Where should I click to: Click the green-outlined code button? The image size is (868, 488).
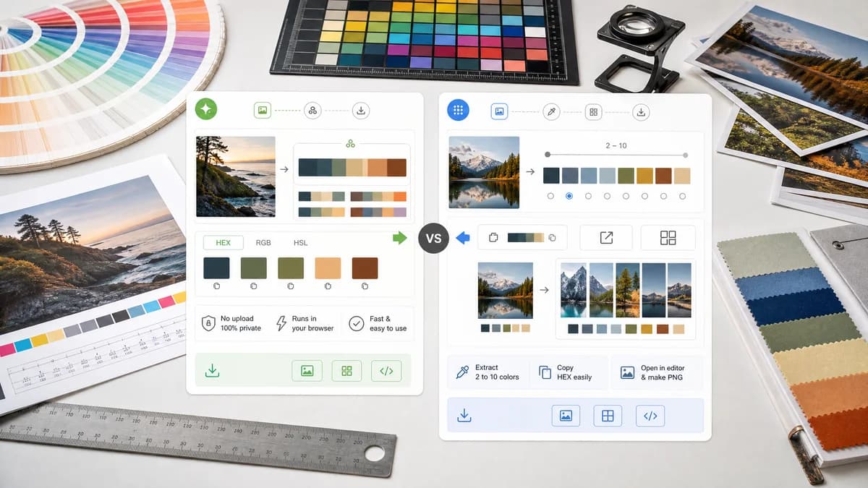[386, 371]
